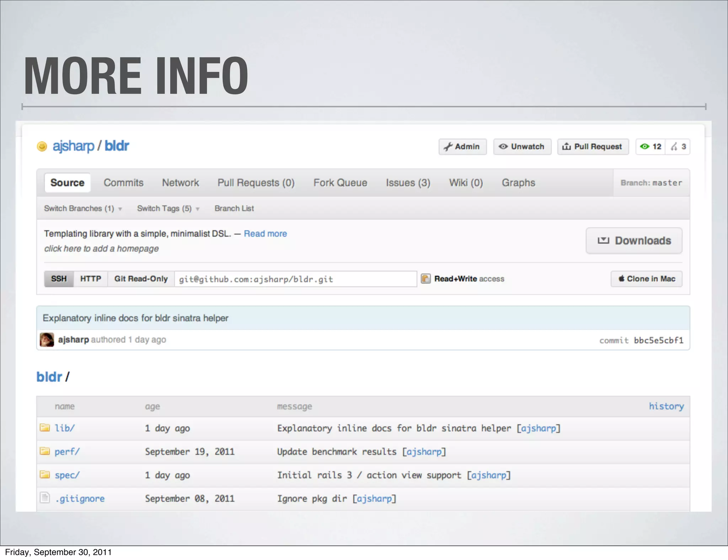Switch to the Network tab
728x560 pixels.
[181, 183]
